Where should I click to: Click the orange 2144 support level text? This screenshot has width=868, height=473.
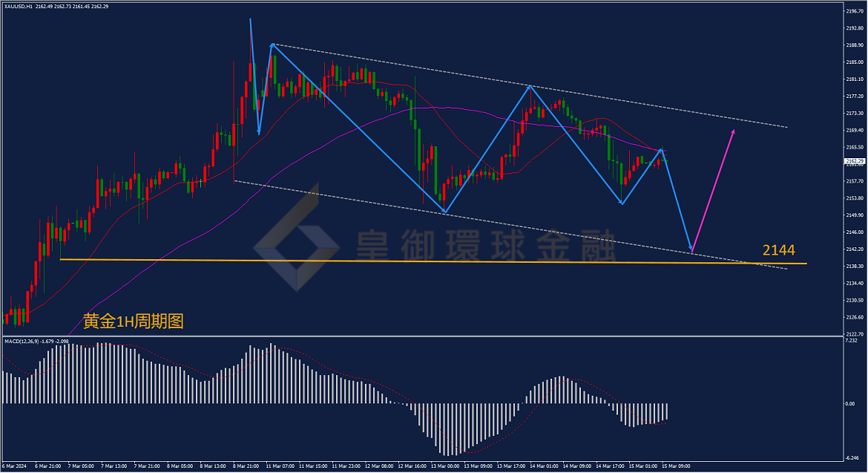coord(778,250)
